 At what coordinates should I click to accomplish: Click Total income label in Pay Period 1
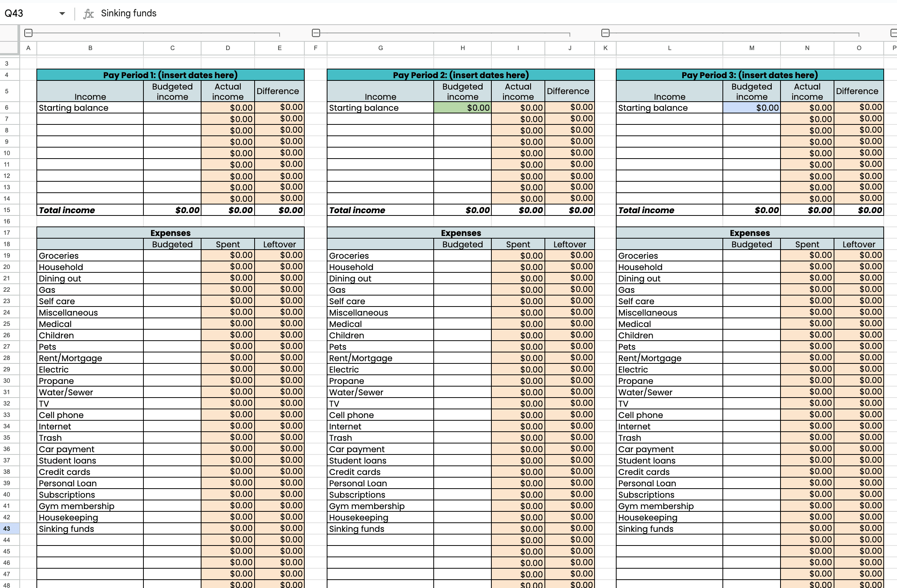(90, 210)
